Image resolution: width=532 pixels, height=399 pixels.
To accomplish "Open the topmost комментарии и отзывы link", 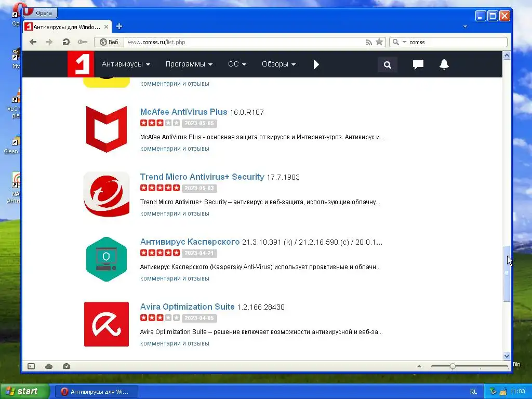I will (x=175, y=84).
